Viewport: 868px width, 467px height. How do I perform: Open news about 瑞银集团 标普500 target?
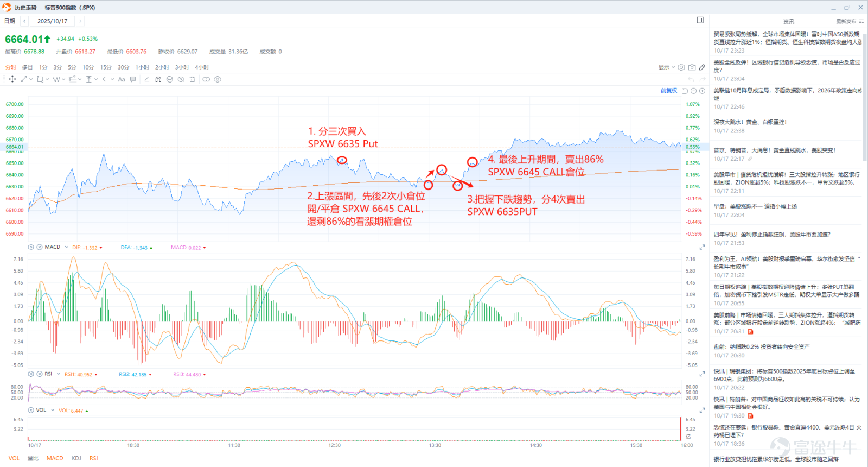[784, 375]
